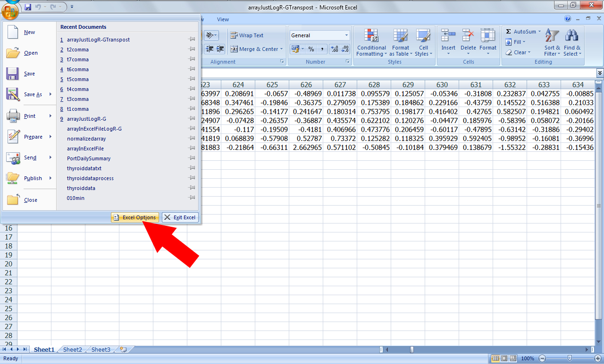604x364 pixels.
Task: Expand the Prepare submenu arrow
Action: (x=50, y=137)
